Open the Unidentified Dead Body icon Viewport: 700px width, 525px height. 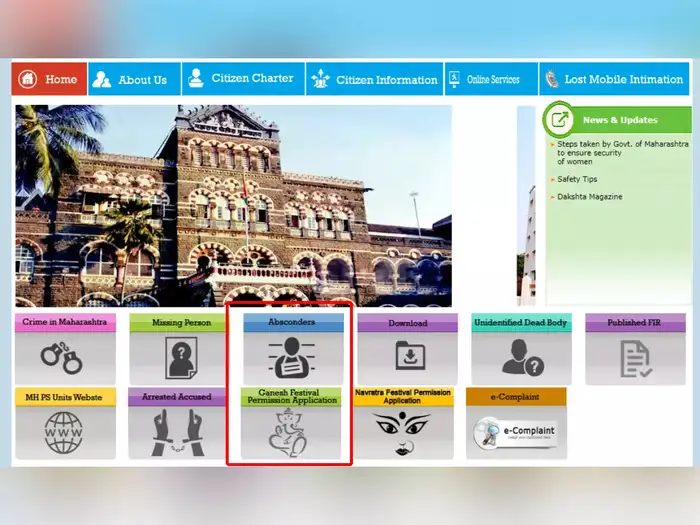(x=521, y=358)
